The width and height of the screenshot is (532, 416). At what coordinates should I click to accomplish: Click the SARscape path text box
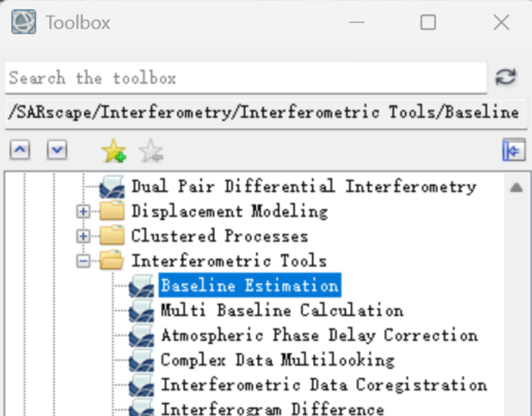266,113
